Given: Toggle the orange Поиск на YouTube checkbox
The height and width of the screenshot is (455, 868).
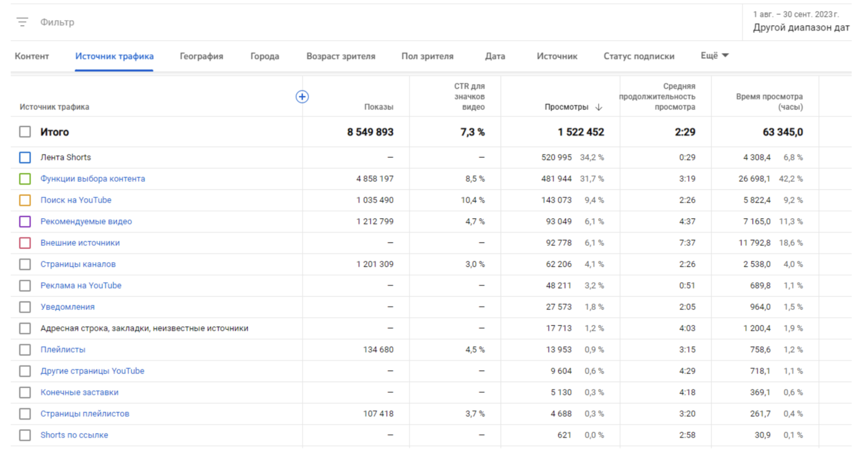Looking at the screenshot, I should (x=25, y=200).
